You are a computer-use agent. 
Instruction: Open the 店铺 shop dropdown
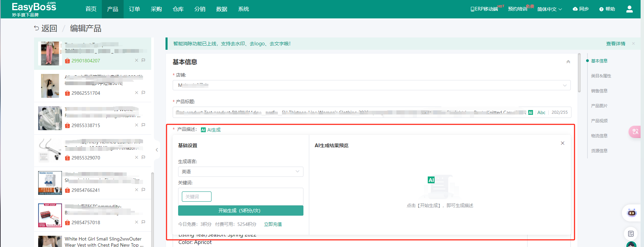(372, 85)
